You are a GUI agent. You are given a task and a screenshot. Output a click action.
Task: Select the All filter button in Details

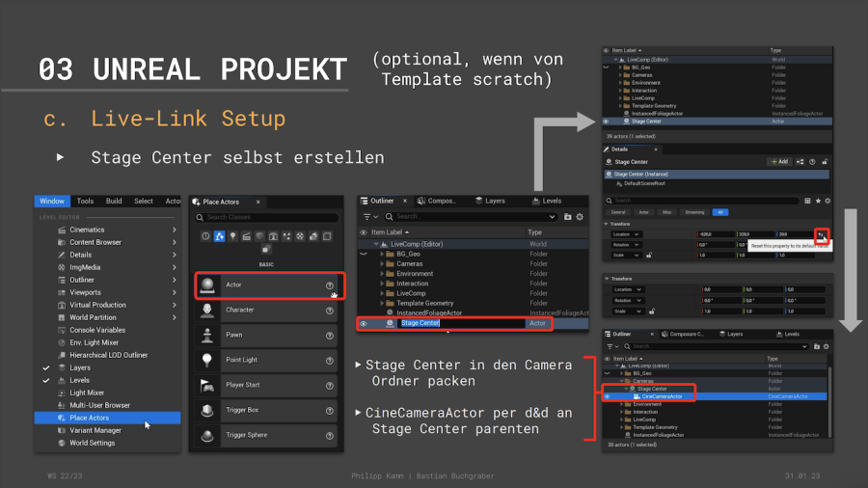pyautogui.click(x=719, y=211)
